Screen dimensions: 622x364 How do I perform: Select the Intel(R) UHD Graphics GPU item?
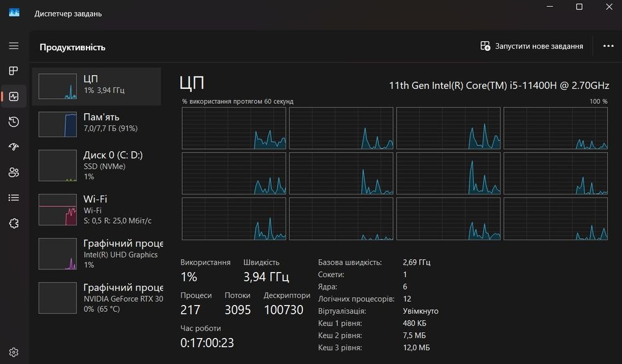coord(96,253)
